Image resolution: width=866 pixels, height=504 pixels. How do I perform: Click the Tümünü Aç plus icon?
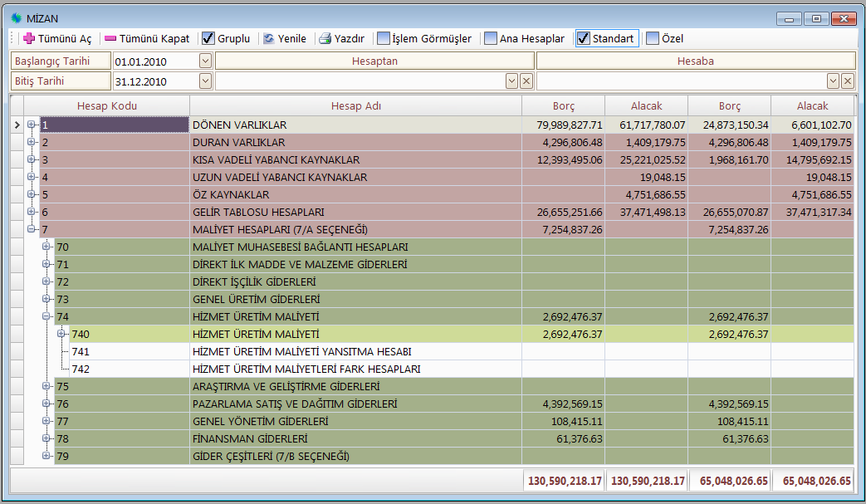pyautogui.click(x=29, y=38)
